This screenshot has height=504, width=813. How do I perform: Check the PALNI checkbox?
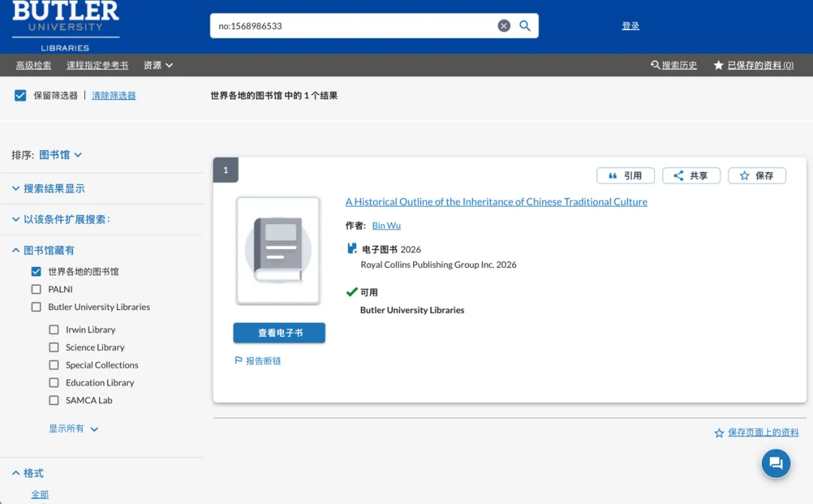[x=36, y=289]
